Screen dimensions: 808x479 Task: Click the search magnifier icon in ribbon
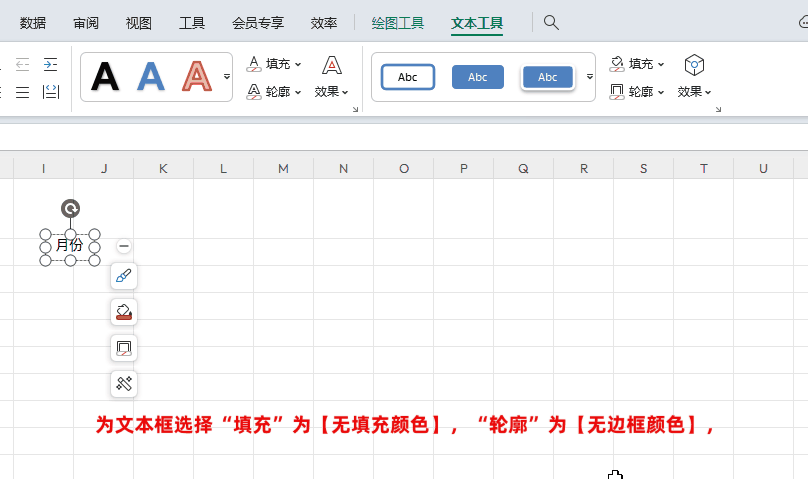tap(551, 22)
